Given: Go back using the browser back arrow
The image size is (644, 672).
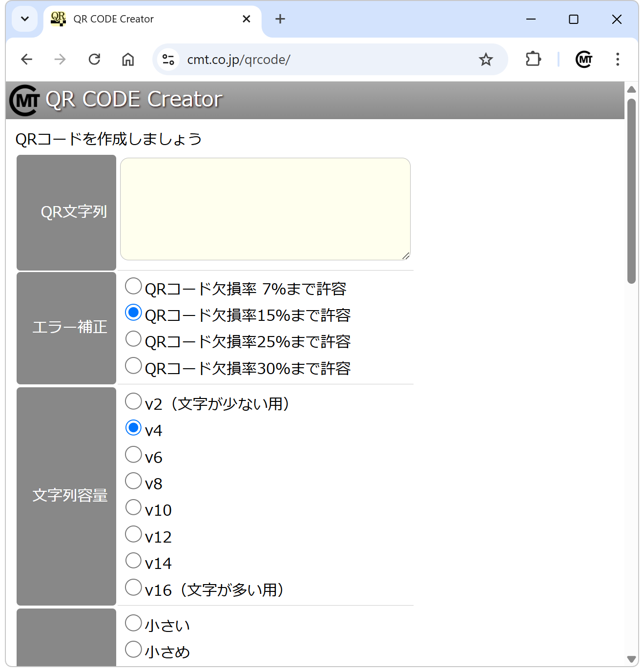Looking at the screenshot, I should [x=27, y=60].
